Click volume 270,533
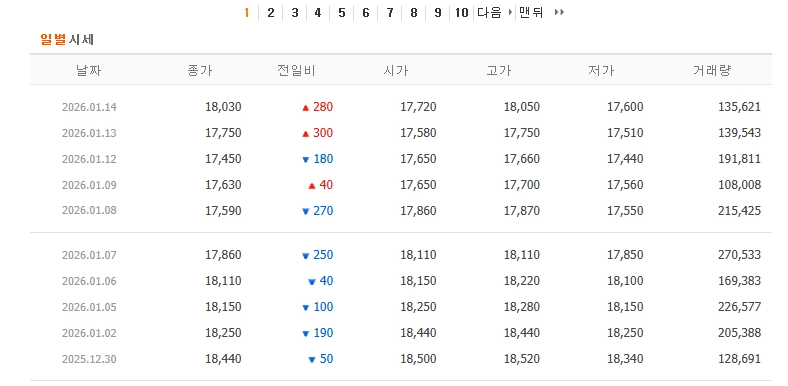This screenshot has height=386, width=788. click(x=739, y=255)
